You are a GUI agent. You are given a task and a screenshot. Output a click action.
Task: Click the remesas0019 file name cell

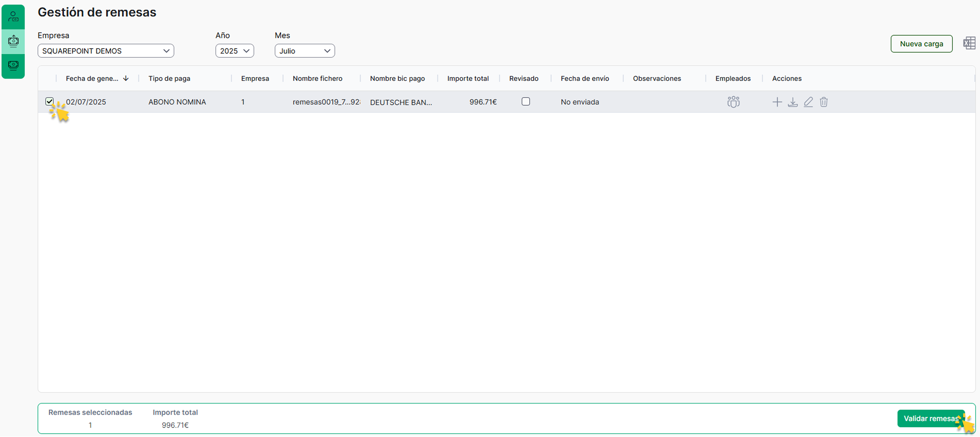tap(326, 102)
